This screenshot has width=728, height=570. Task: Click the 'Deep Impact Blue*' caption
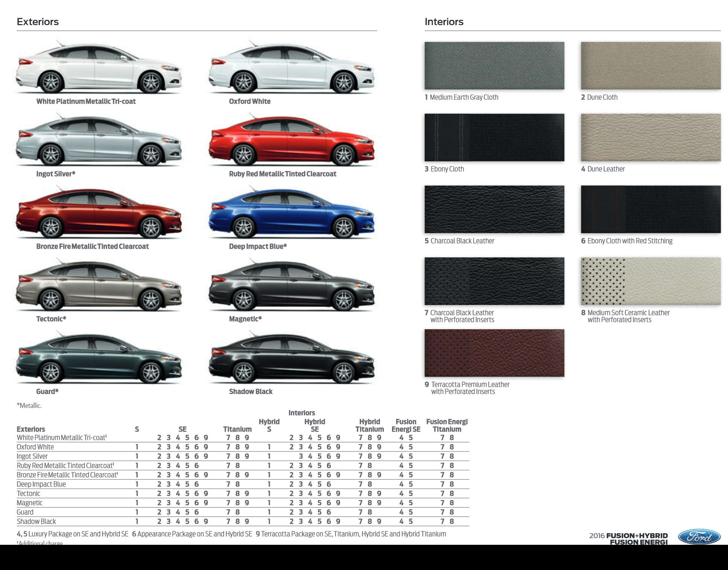pos(258,246)
